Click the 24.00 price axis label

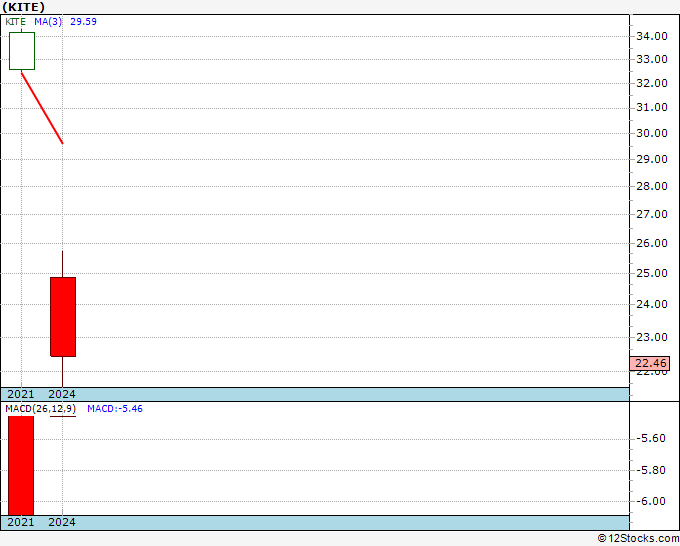click(x=651, y=304)
